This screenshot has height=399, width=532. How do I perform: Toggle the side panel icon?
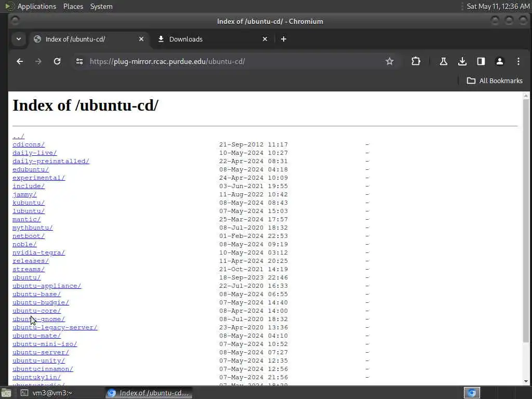481,61
